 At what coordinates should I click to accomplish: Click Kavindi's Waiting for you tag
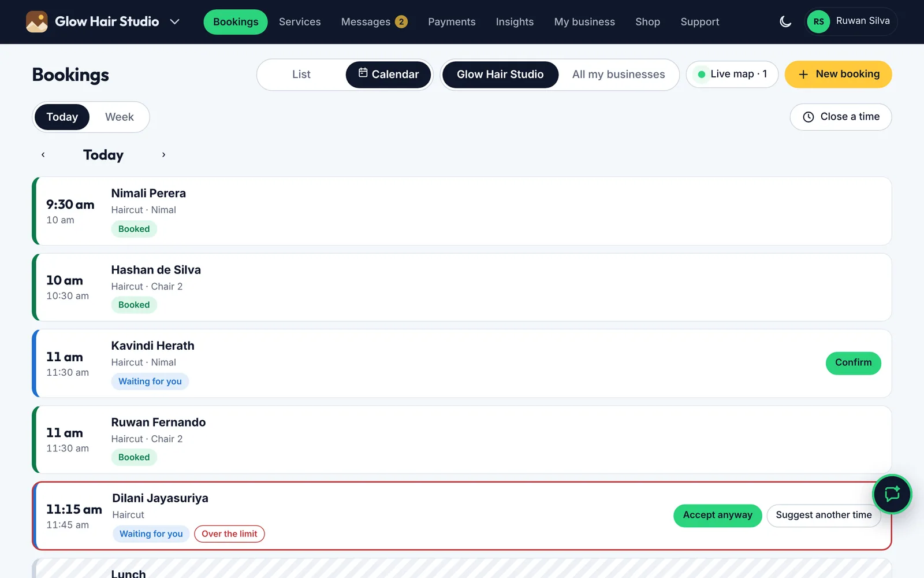150,381
